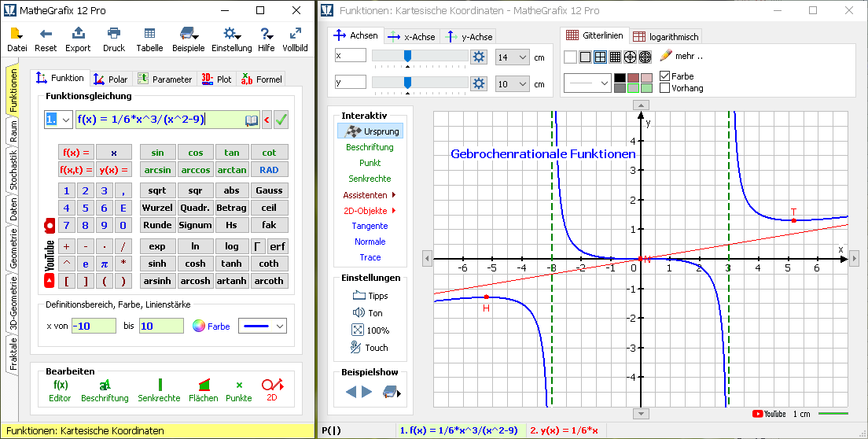Confirm function with green checkmark

coord(281,120)
